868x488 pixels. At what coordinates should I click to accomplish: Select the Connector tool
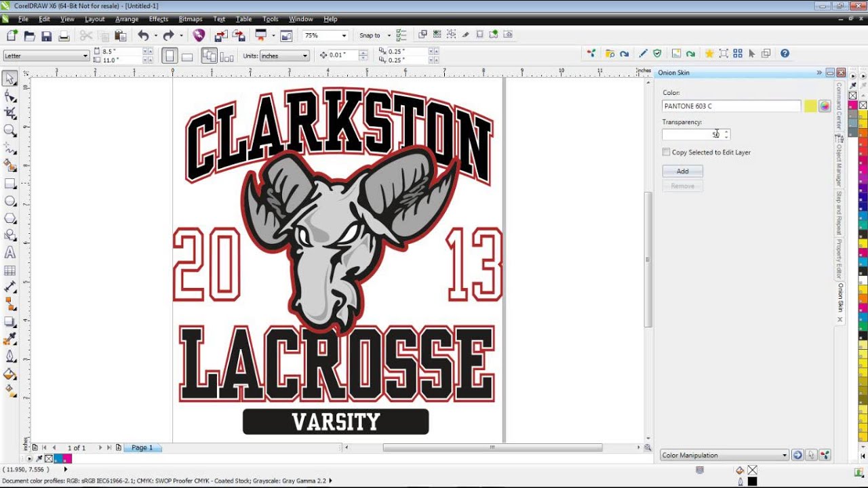tap(10, 305)
